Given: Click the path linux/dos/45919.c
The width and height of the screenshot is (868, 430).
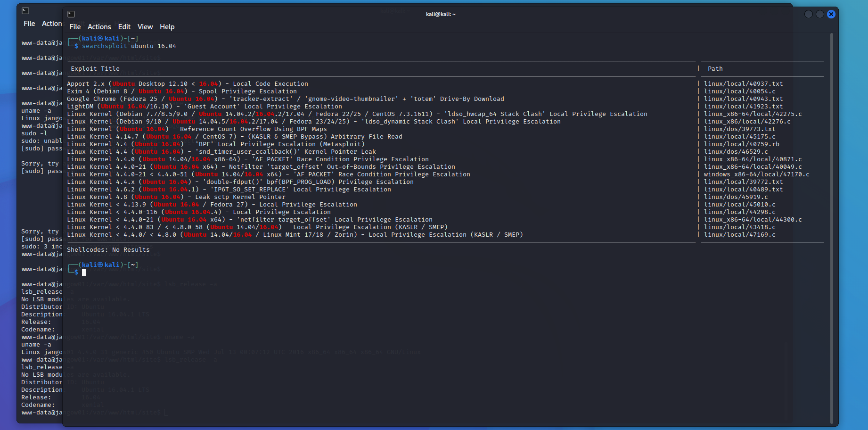Looking at the screenshot, I should point(736,197).
